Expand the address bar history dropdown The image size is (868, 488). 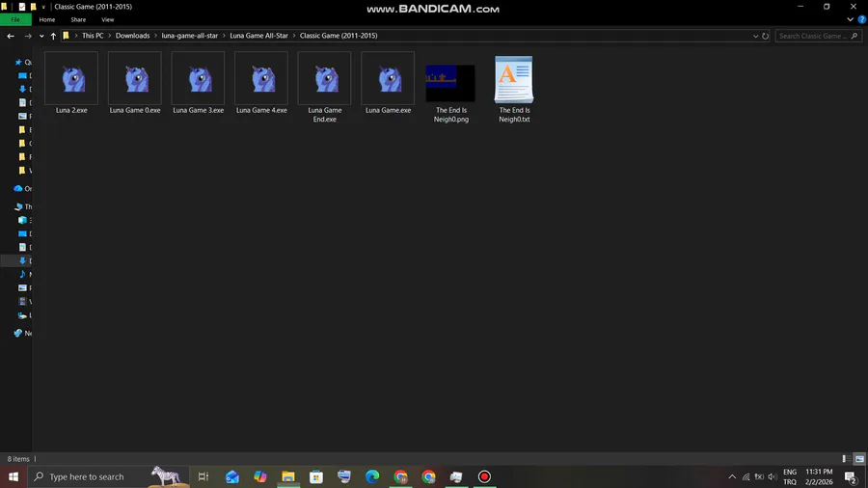coord(755,36)
